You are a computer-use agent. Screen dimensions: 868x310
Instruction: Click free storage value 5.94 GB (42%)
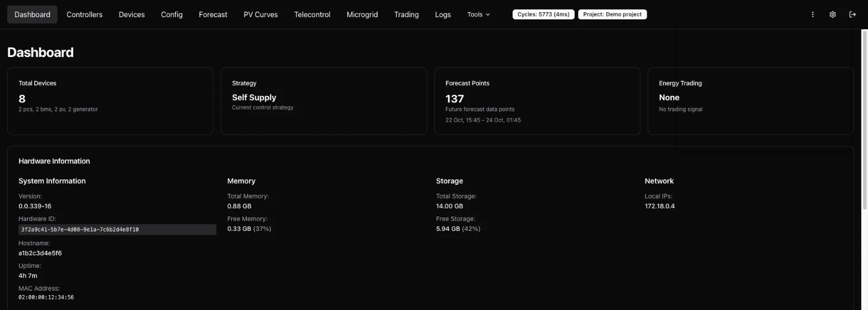458,229
